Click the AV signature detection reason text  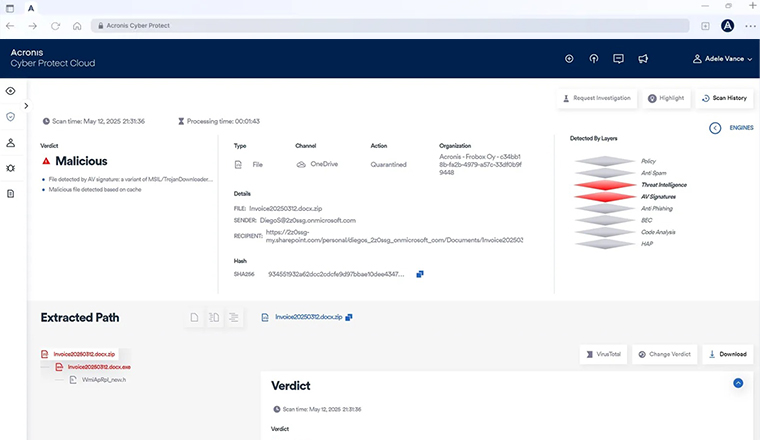[130, 179]
